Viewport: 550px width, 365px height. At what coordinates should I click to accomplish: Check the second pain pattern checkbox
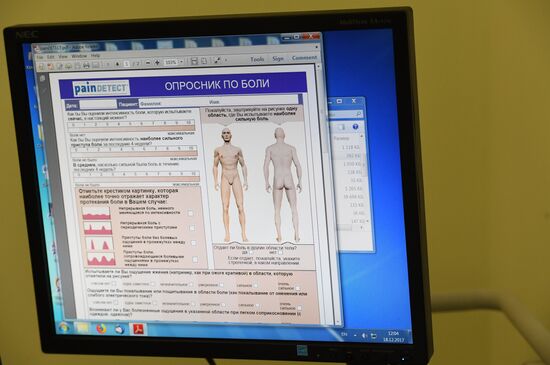click(x=192, y=228)
